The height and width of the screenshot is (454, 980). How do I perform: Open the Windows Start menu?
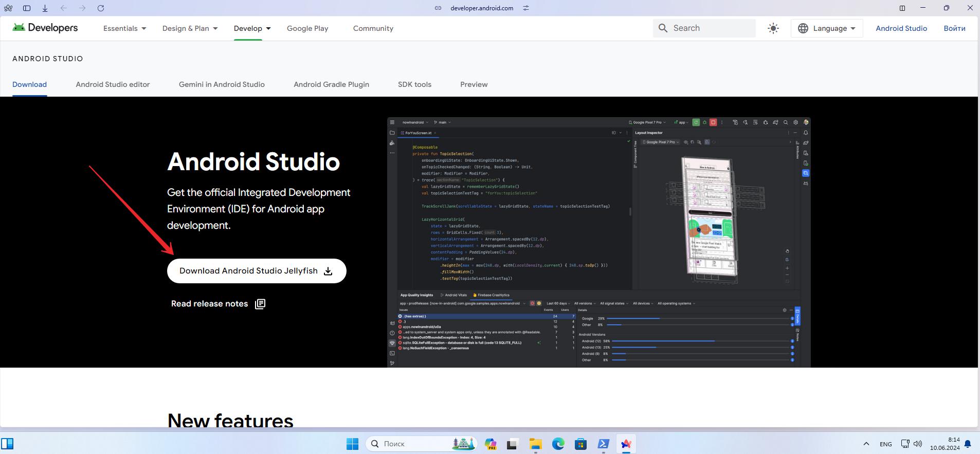coord(352,444)
